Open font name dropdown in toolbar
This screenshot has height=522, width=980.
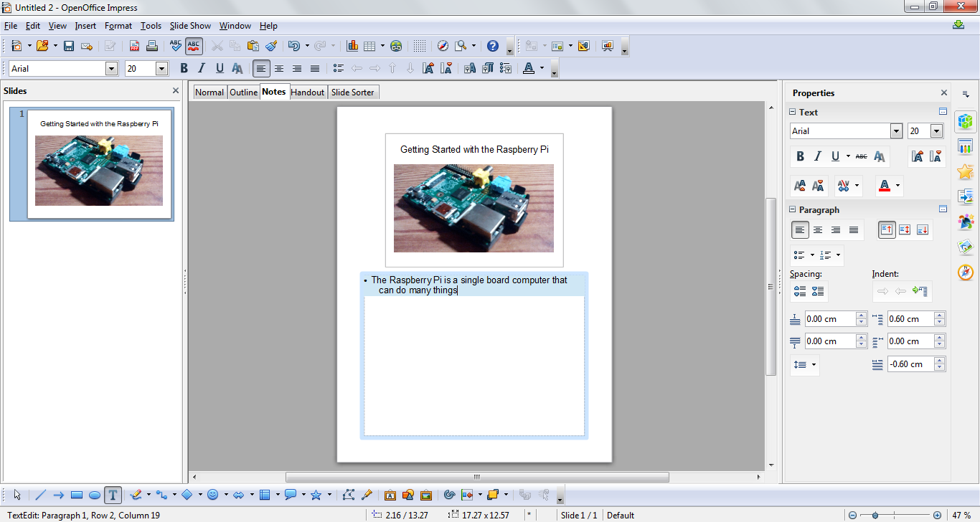point(111,68)
